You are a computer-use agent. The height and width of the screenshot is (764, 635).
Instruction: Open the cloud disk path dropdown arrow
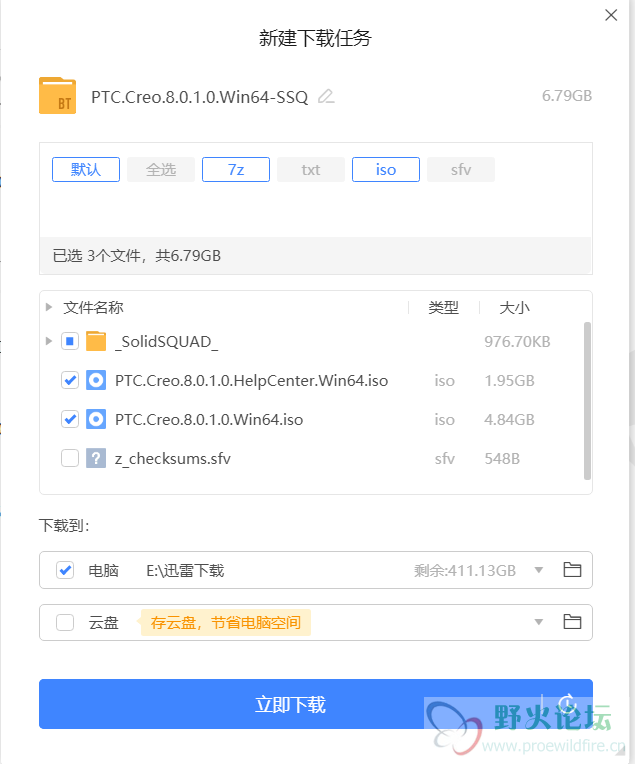tap(539, 622)
